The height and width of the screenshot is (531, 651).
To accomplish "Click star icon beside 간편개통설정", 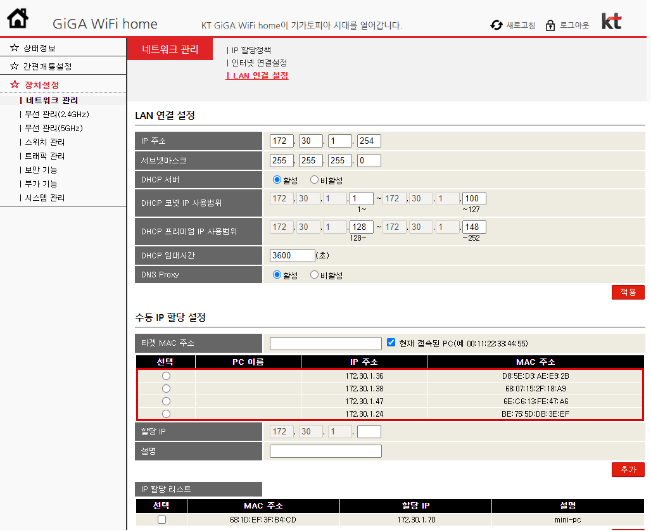I will pos(14,65).
